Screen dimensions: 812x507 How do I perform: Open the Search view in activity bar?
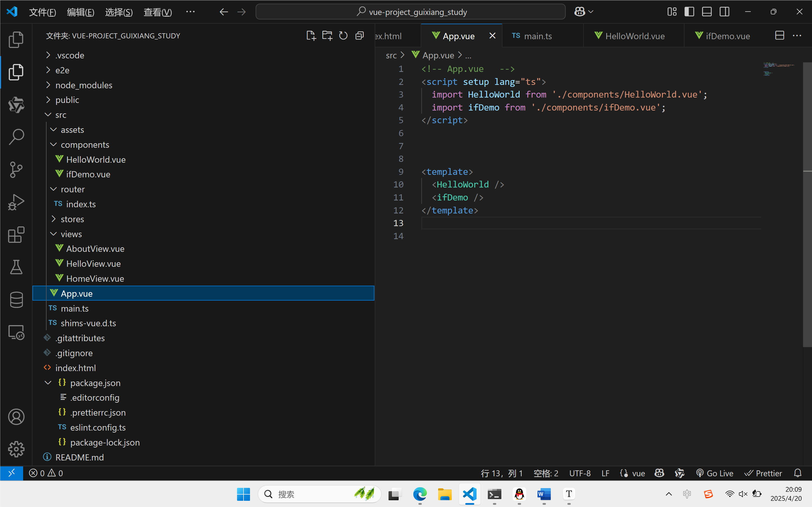(16, 137)
